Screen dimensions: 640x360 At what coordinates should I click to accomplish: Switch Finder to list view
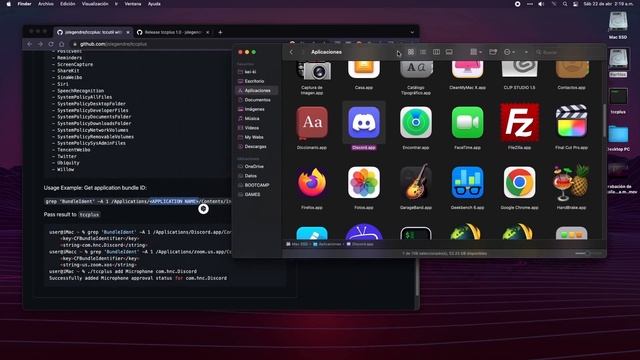[x=423, y=52]
